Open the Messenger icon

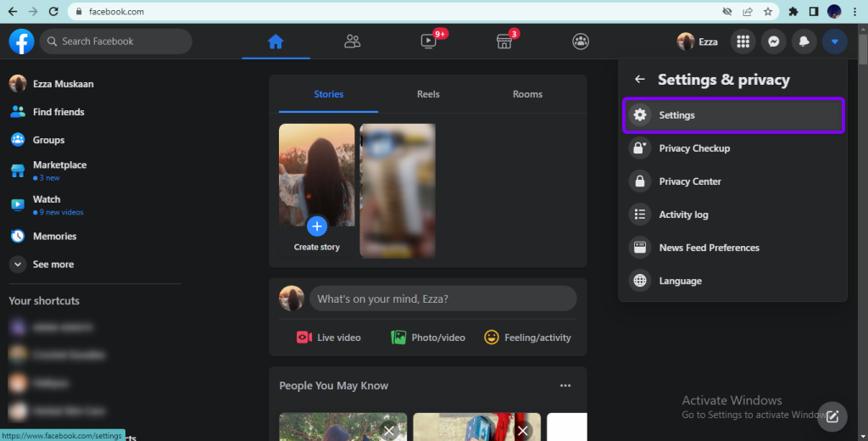pos(773,41)
